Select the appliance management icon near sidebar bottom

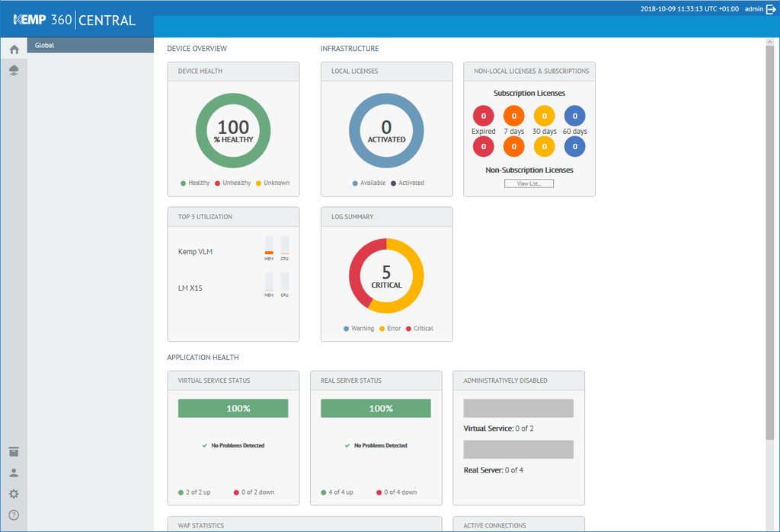[13, 451]
